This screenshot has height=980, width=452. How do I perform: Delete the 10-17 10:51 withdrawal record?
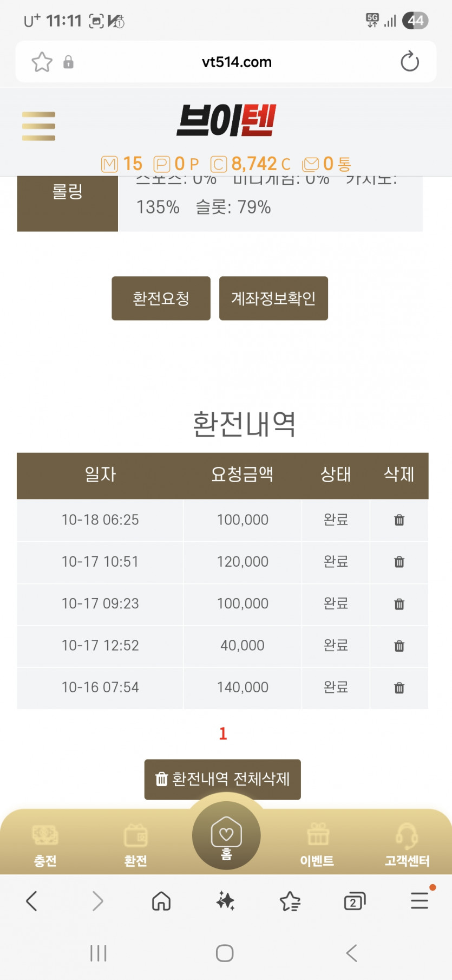click(399, 562)
